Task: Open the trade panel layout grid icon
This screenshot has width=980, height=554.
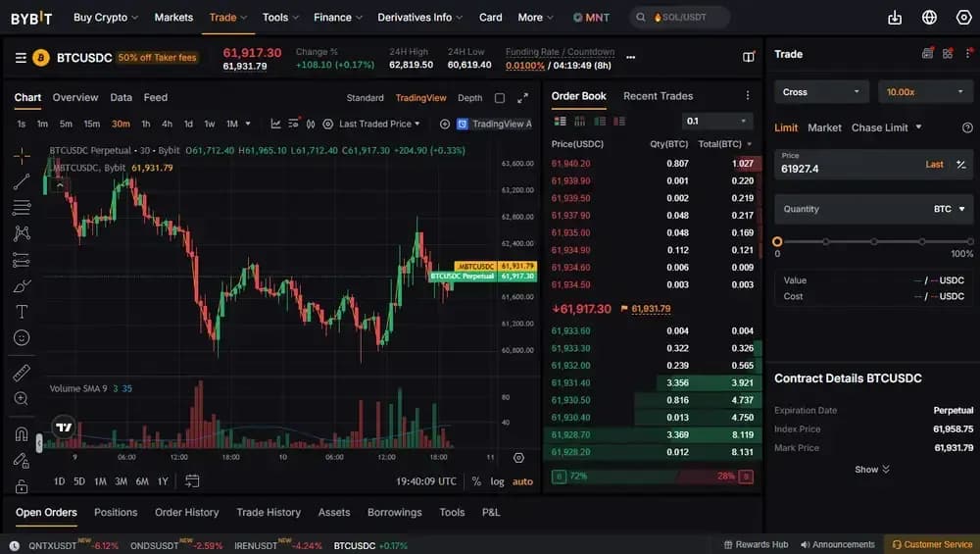Action: 948,54
